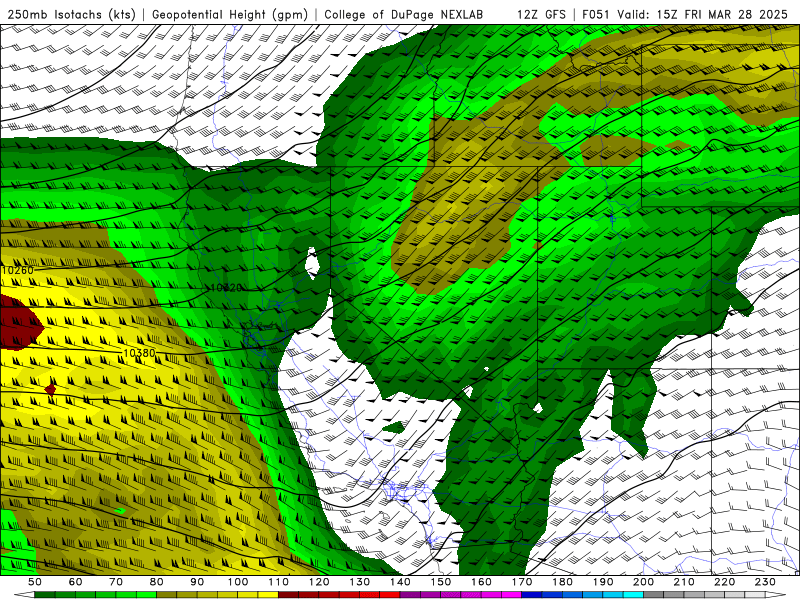
Task: Click the legend value 150
Action: tap(441, 582)
